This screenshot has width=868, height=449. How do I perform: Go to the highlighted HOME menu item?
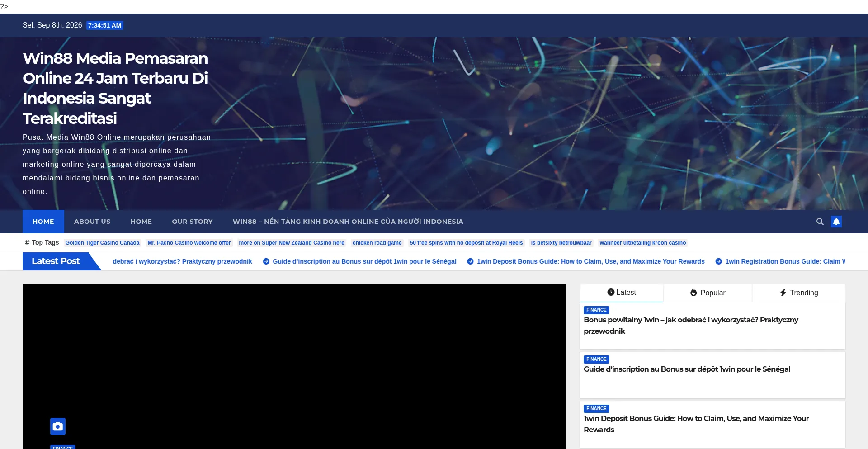click(x=43, y=222)
